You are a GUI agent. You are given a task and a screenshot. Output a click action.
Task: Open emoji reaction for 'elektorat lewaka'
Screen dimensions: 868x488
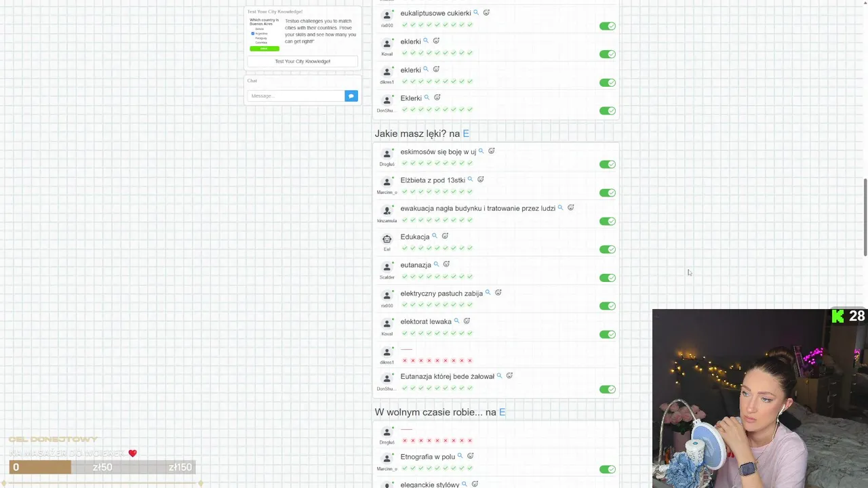click(x=467, y=321)
